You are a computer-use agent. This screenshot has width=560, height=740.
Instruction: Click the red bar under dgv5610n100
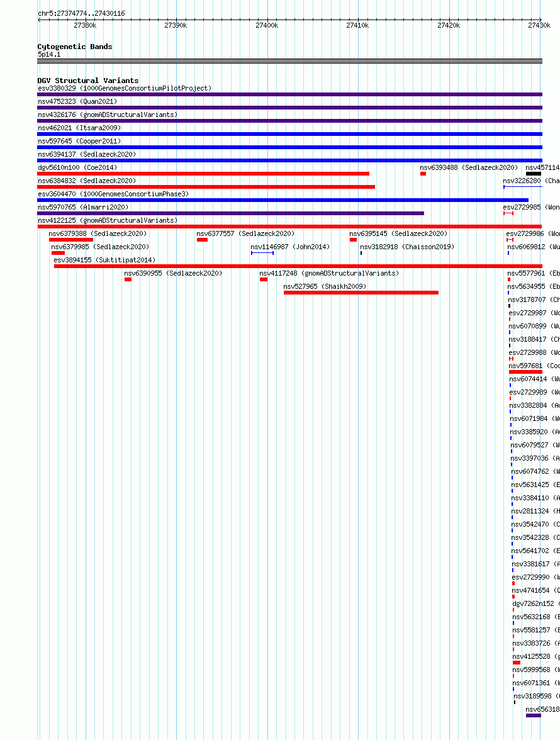203,174
